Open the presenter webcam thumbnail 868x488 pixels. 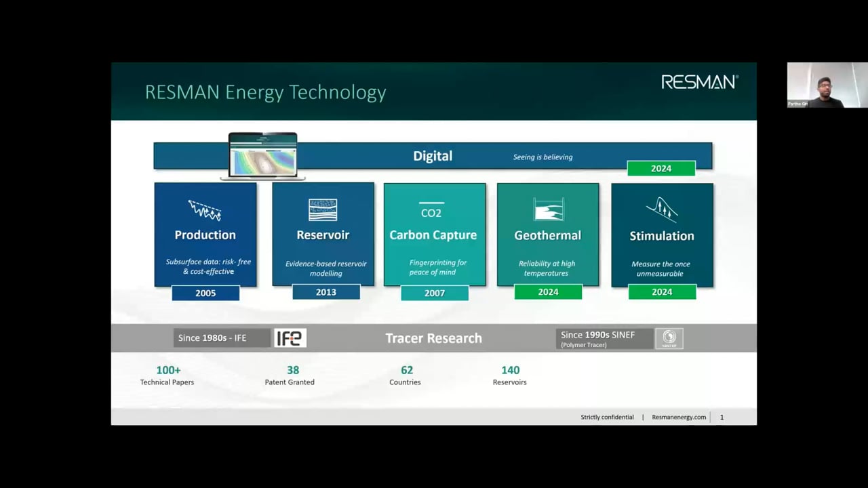point(827,85)
